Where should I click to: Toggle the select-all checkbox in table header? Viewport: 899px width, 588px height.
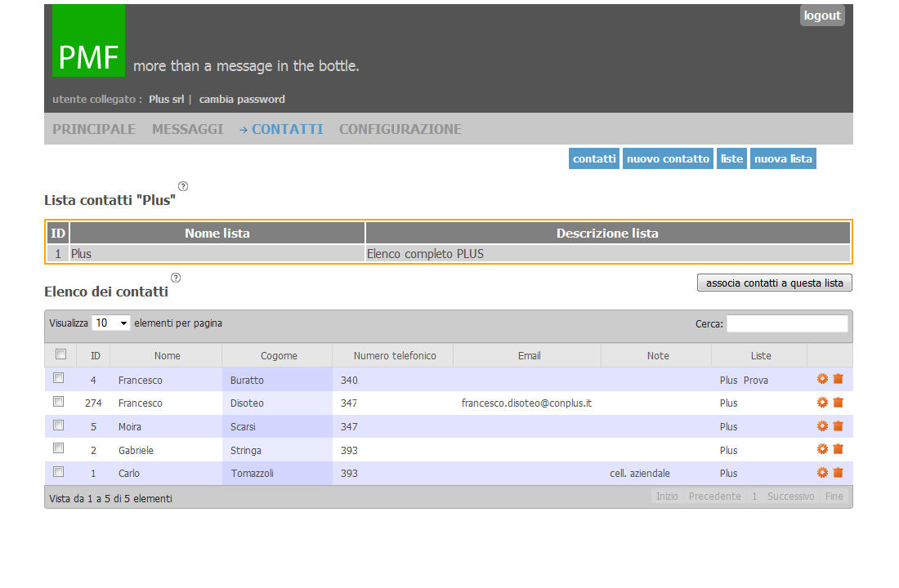pos(60,354)
